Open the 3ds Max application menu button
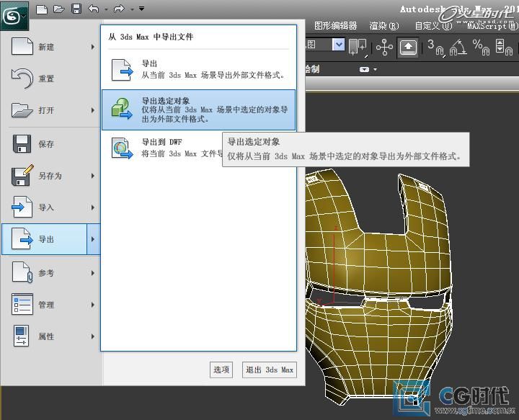Viewport: 519px width, 420px height. click(14, 16)
